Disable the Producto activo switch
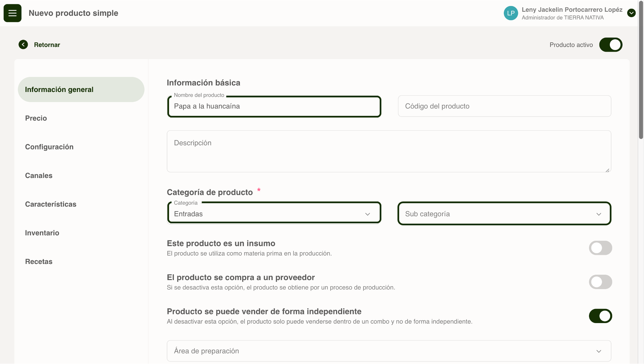 (x=610, y=45)
